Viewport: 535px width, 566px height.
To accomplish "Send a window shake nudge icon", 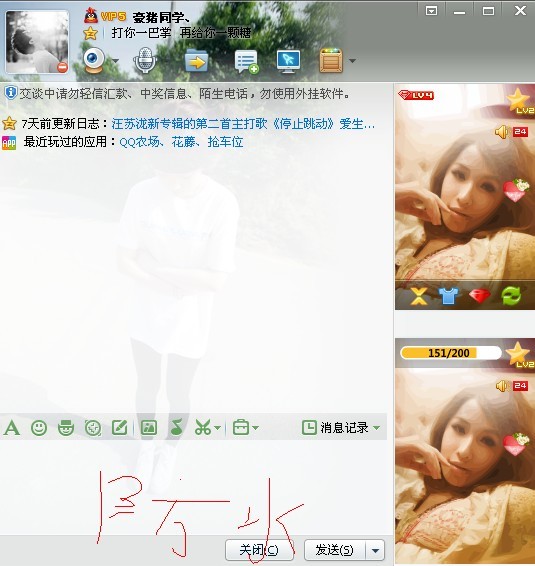I will [x=93, y=428].
